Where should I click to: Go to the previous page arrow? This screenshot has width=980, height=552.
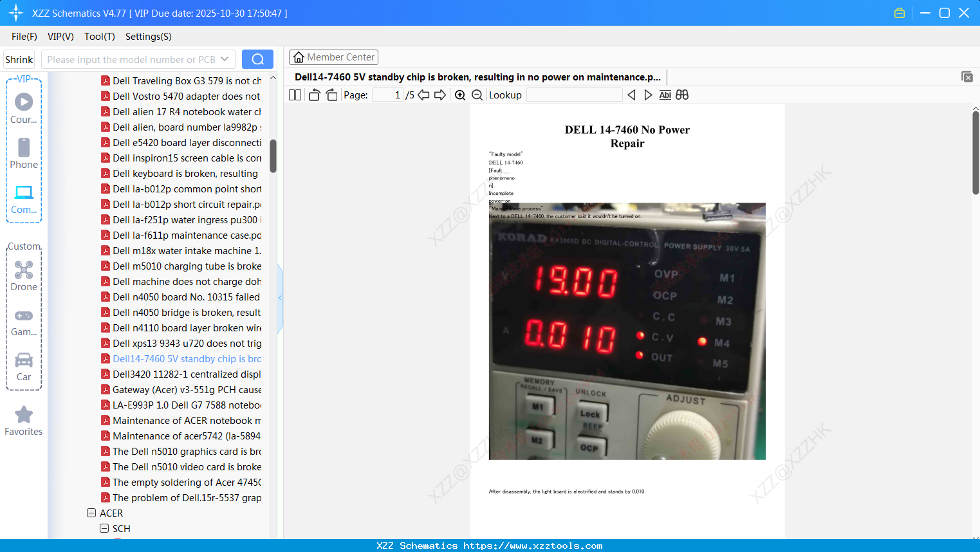click(423, 95)
